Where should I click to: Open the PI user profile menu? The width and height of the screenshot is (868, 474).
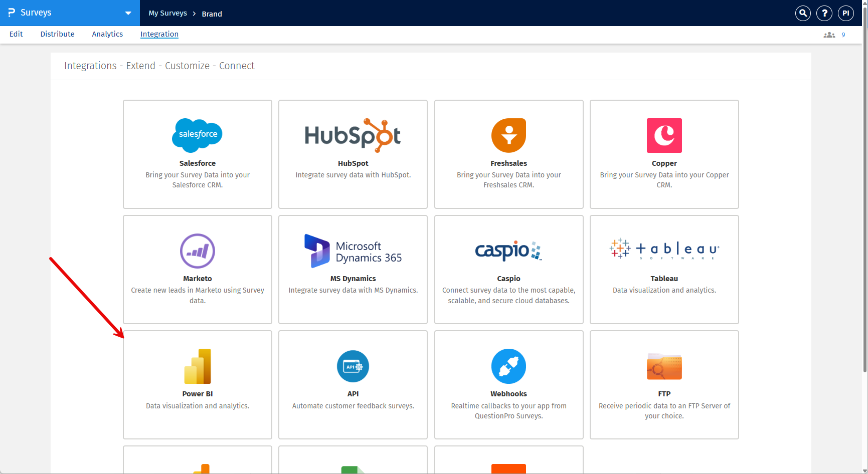[x=846, y=13]
